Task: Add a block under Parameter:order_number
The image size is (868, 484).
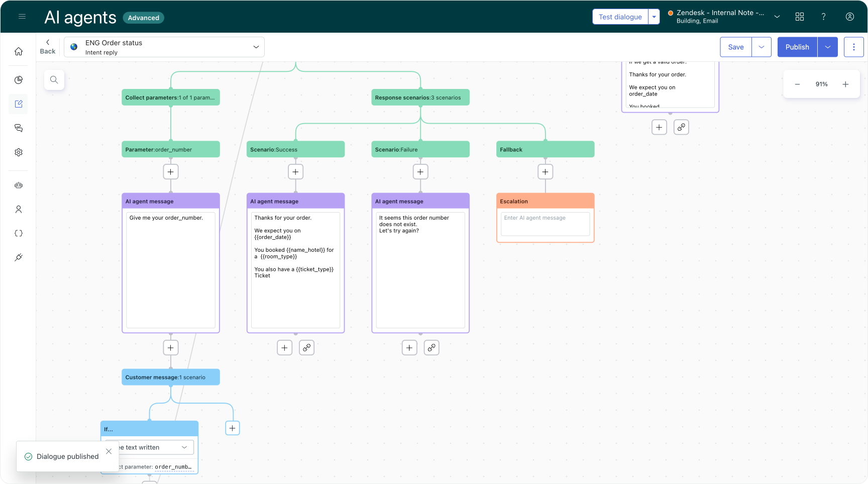Action: 171,172
